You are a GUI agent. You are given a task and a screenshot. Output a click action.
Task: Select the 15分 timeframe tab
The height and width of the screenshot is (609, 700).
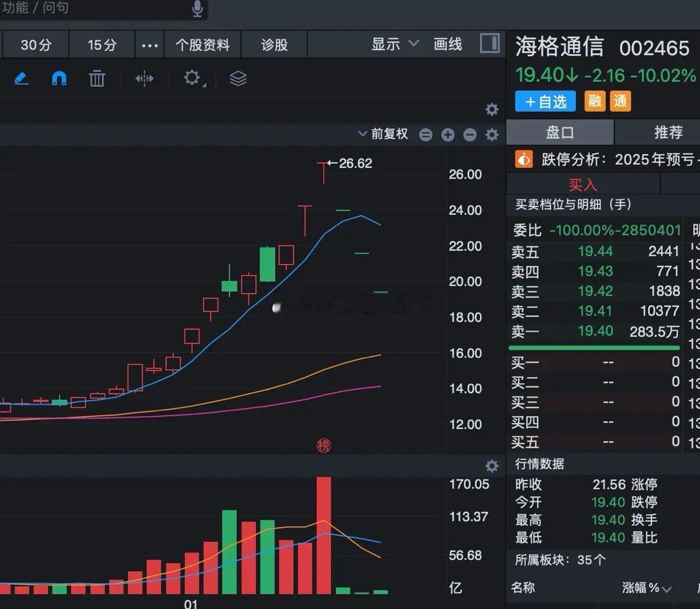tap(101, 44)
